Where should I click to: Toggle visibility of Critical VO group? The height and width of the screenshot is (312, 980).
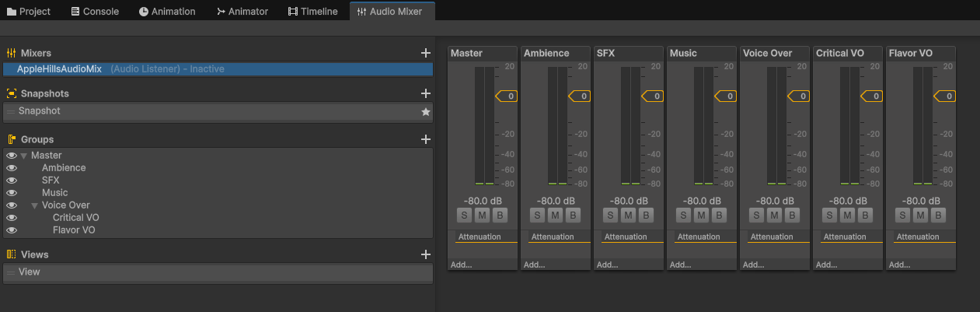(x=12, y=218)
